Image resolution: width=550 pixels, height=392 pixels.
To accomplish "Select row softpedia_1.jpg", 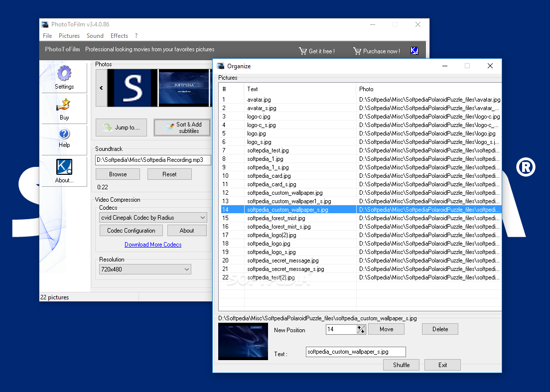I will click(x=360, y=159).
